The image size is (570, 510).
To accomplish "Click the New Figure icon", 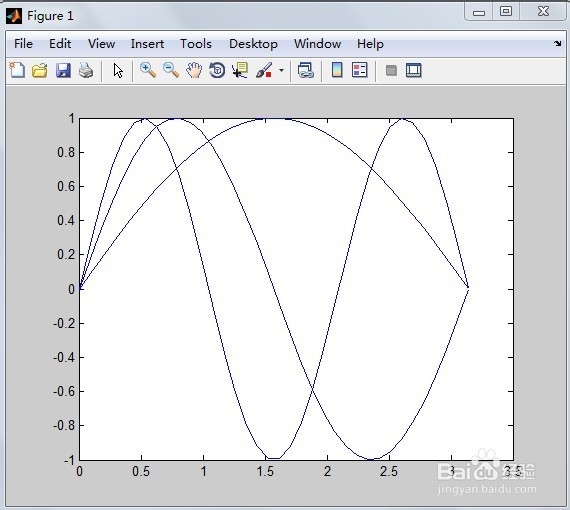I will point(17,70).
